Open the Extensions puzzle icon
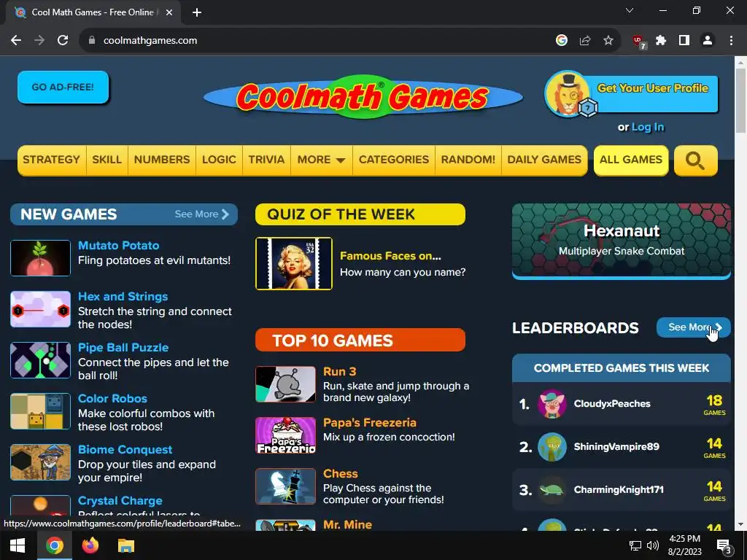Screen dimensions: 747x560 coord(661,41)
